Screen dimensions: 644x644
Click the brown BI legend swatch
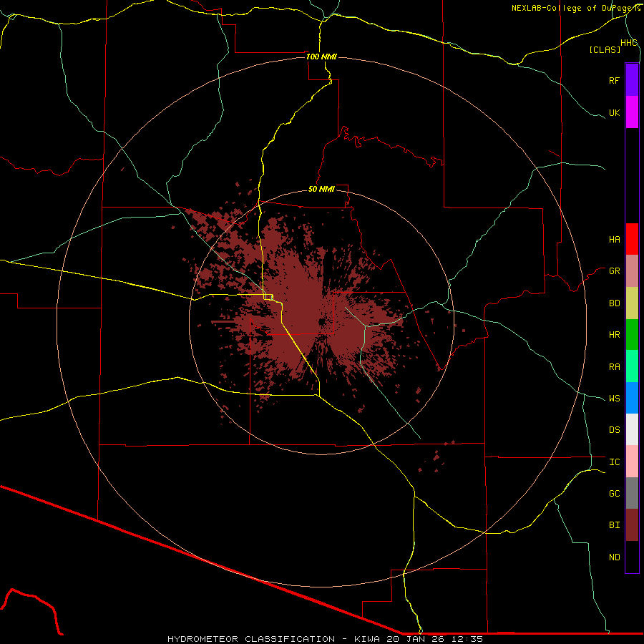[x=632, y=525]
